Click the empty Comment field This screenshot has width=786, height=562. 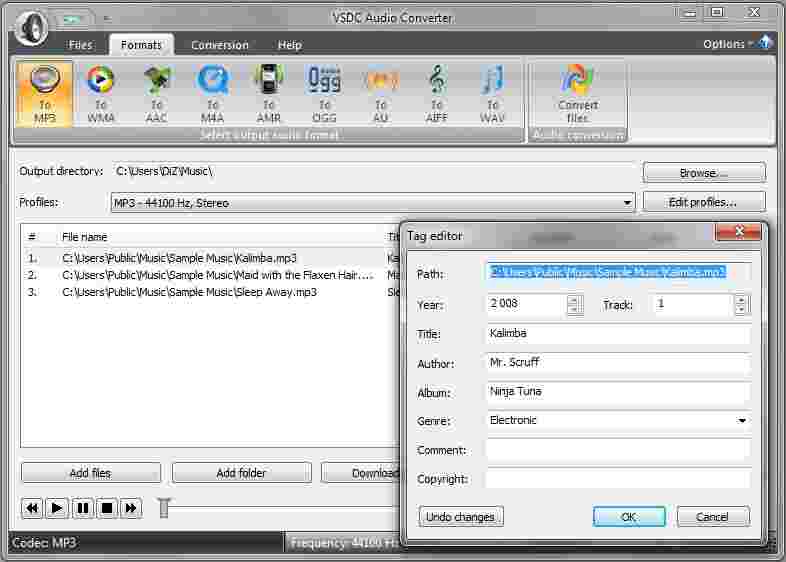(x=619, y=450)
